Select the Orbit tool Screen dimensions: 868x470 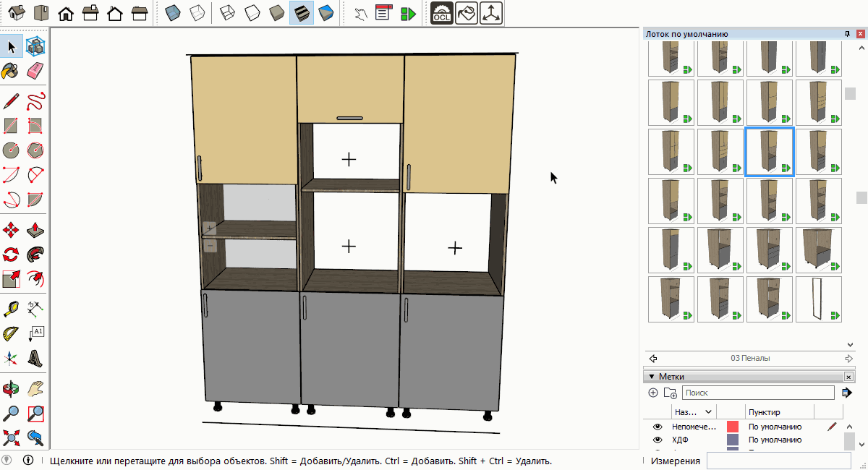pyautogui.click(x=11, y=389)
